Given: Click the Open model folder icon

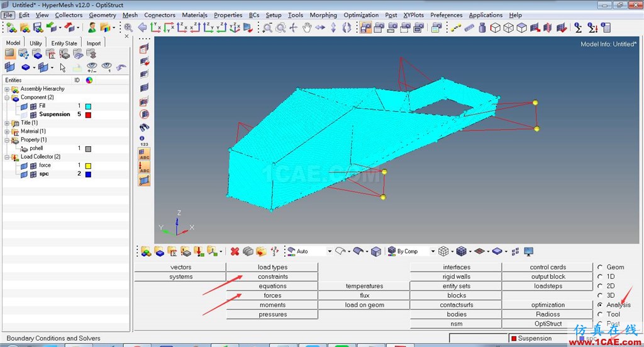Looking at the screenshot, I should click(x=25, y=28).
